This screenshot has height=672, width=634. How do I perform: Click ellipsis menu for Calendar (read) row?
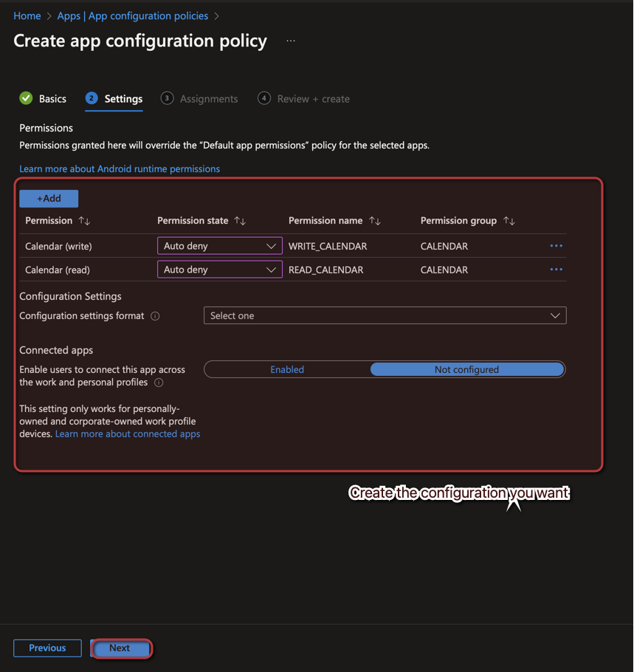click(556, 270)
